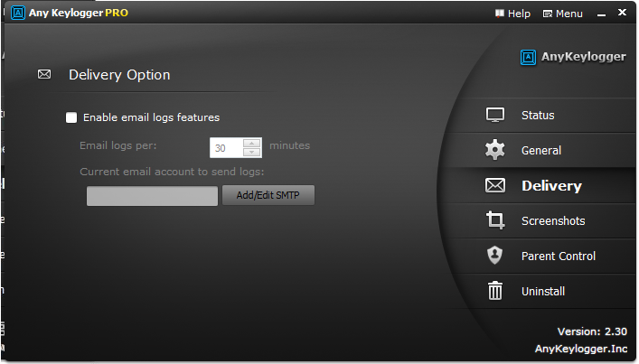
Task: Click the Any Keylogger title bar logo
Action: 17,13
